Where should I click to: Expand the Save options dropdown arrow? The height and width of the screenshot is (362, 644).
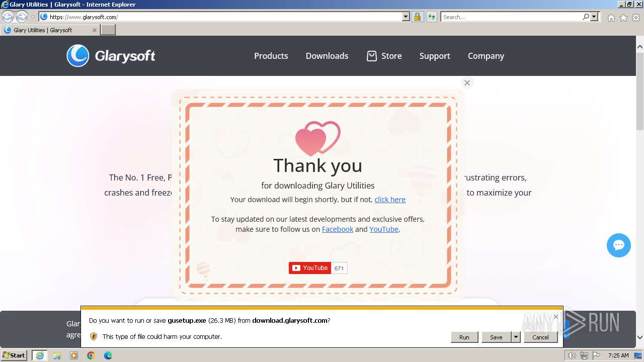516,337
